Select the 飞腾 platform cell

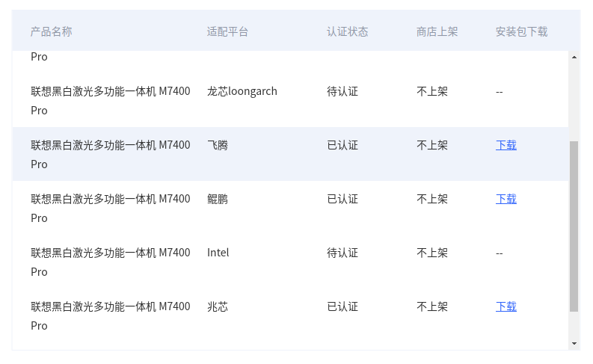(218, 145)
